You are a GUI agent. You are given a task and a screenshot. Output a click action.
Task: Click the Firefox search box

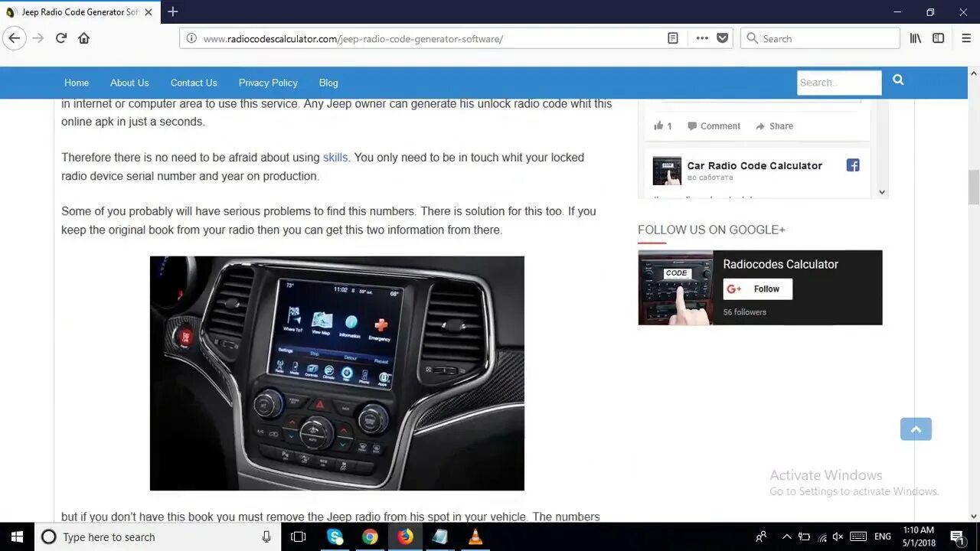tap(820, 38)
